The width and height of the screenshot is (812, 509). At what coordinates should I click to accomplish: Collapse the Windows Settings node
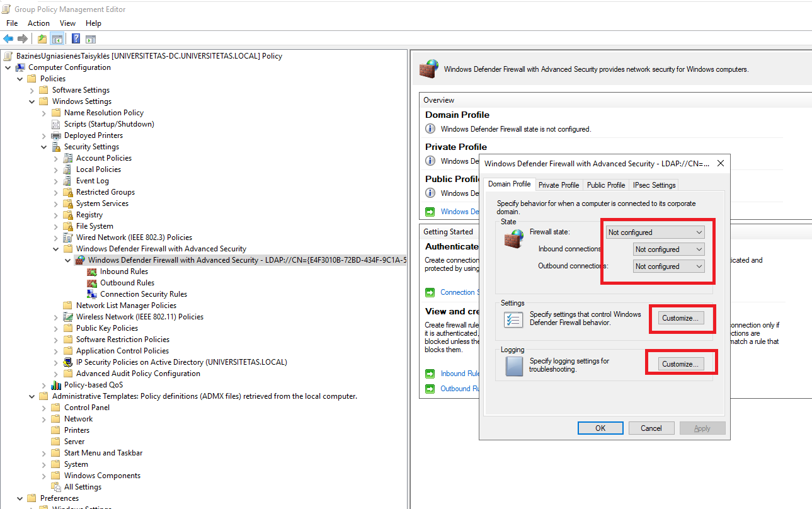pos(31,101)
